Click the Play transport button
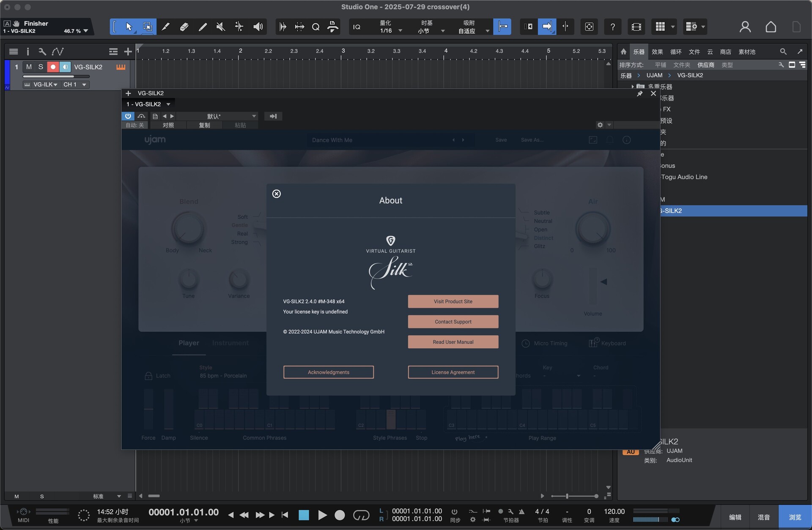 pyautogui.click(x=322, y=515)
